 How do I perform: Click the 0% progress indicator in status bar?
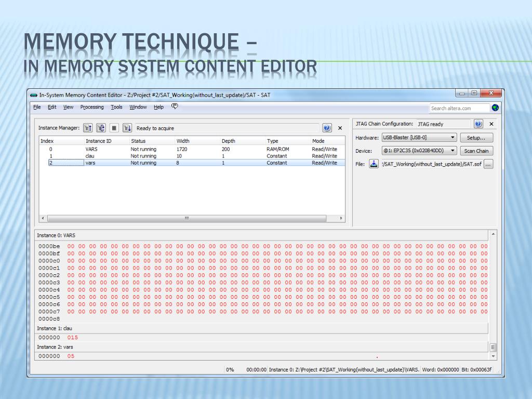point(230,370)
